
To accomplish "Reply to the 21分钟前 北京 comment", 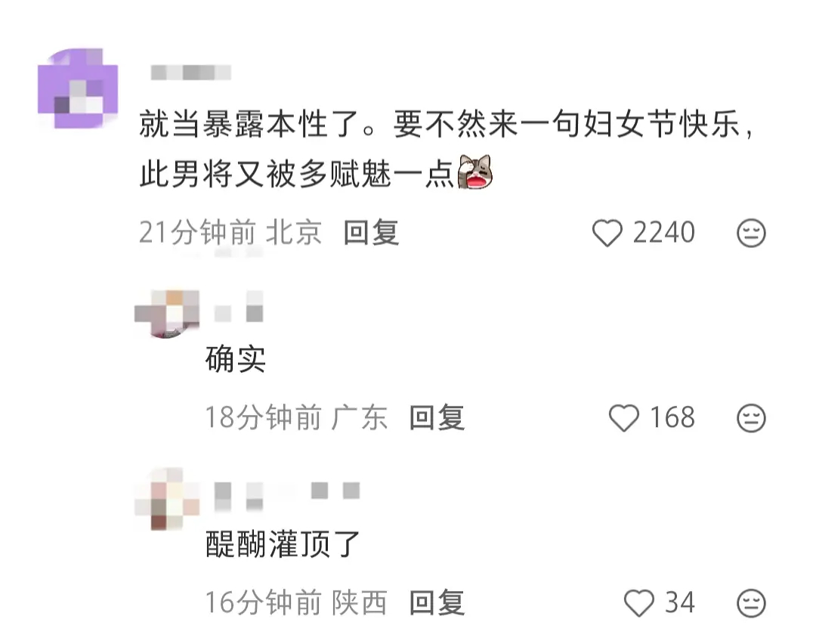I will 371,232.
